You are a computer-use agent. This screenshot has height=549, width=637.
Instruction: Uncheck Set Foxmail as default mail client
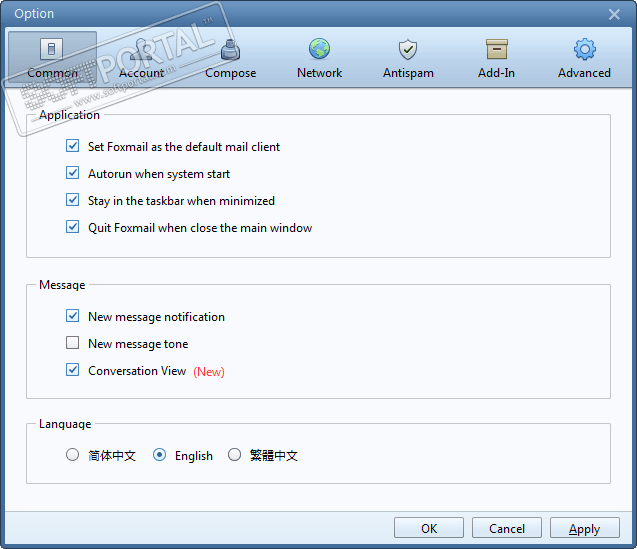point(73,146)
